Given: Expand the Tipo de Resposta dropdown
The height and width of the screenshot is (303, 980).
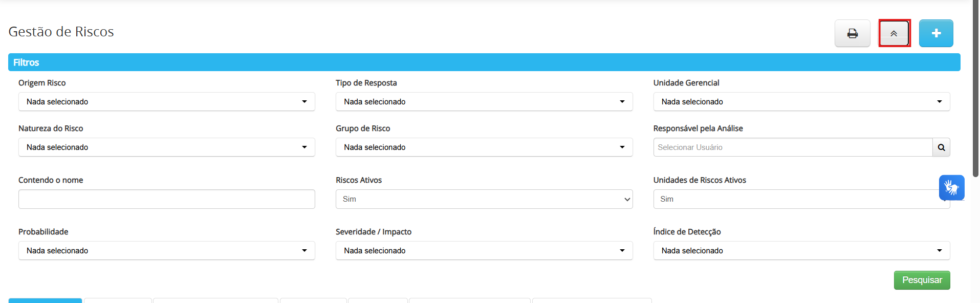Looking at the screenshot, I should click(x=484, y=102).
